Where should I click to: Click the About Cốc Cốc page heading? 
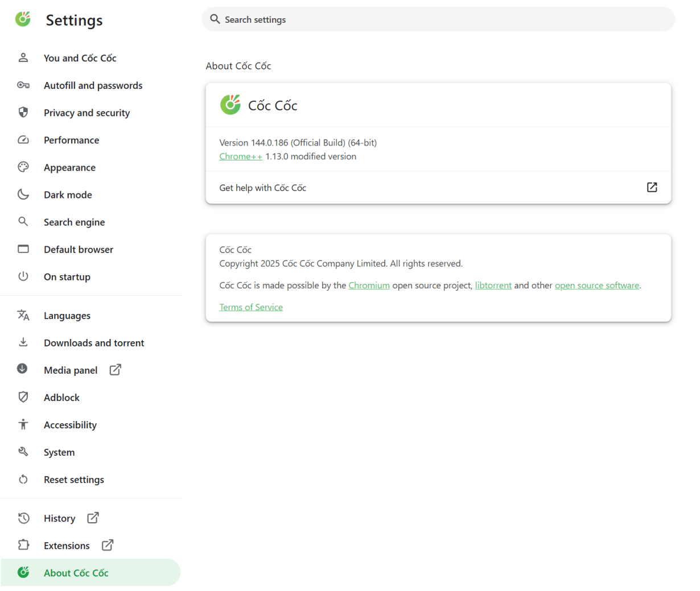click(238, 66)
